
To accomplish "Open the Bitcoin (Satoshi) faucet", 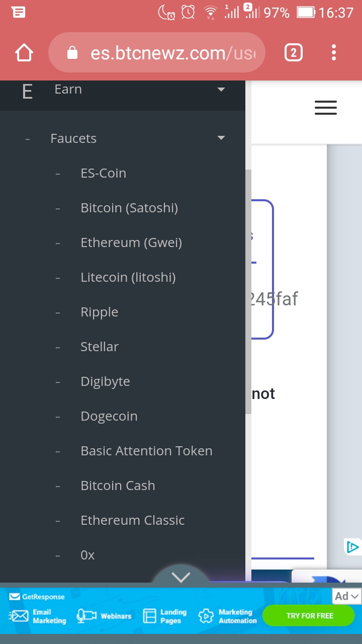I will pyautogui.click(x=129, y=208).
